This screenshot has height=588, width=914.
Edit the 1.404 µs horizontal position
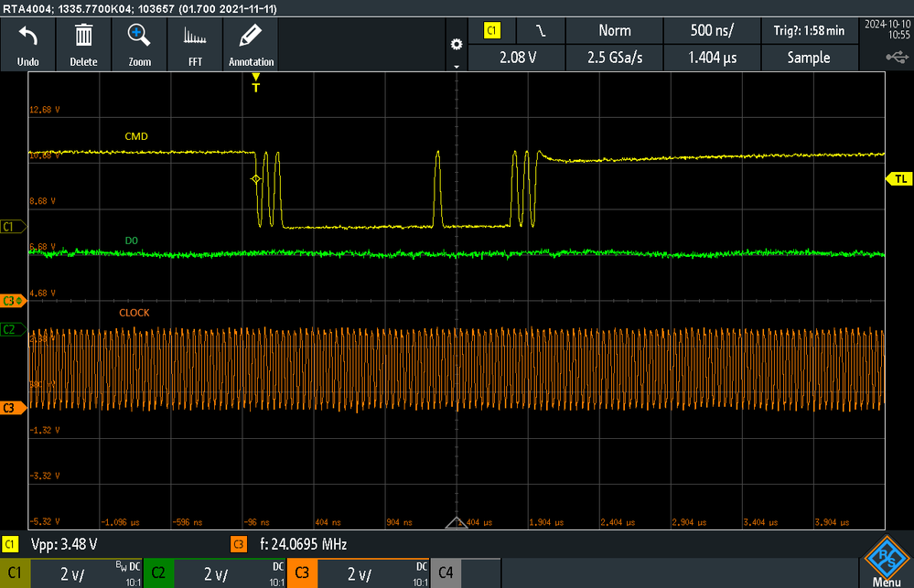712,58
